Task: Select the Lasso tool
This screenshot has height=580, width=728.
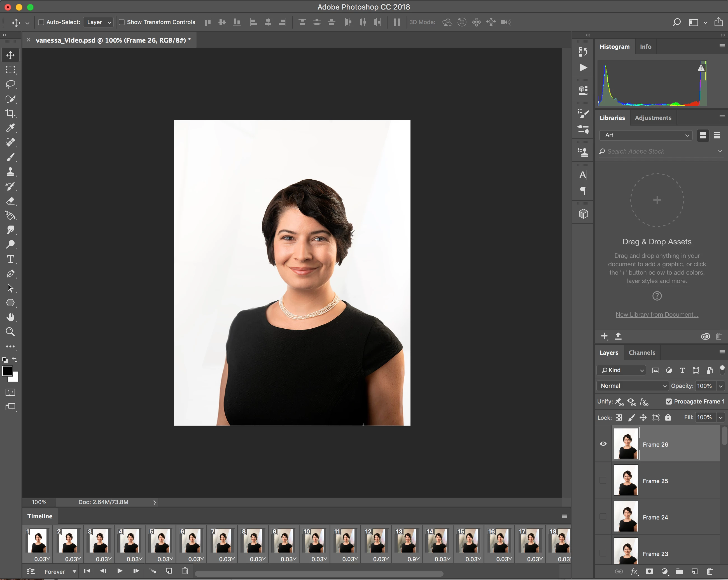Action: click(10, 84)
